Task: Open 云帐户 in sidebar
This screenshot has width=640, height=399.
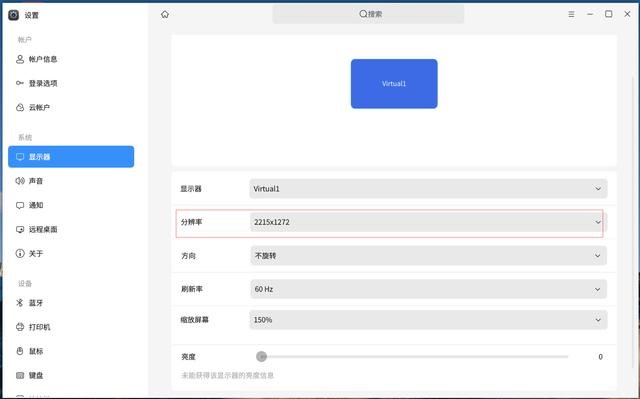Action: (71, 108)
